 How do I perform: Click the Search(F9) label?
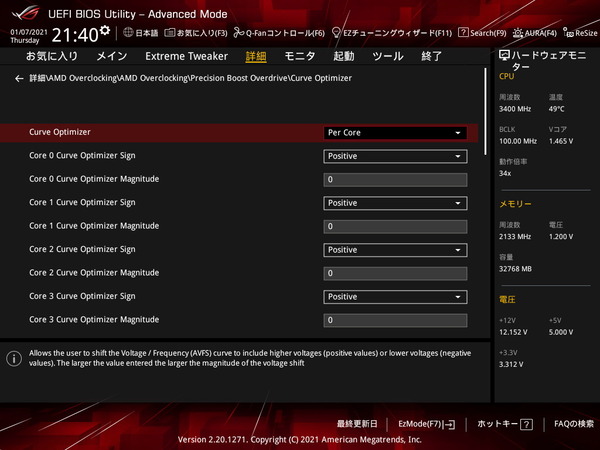(488, 33)
